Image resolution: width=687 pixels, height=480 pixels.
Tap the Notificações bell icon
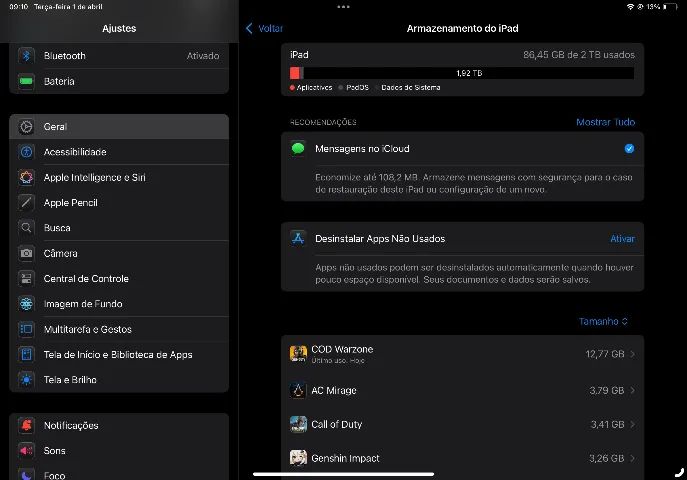coord(26,425)
